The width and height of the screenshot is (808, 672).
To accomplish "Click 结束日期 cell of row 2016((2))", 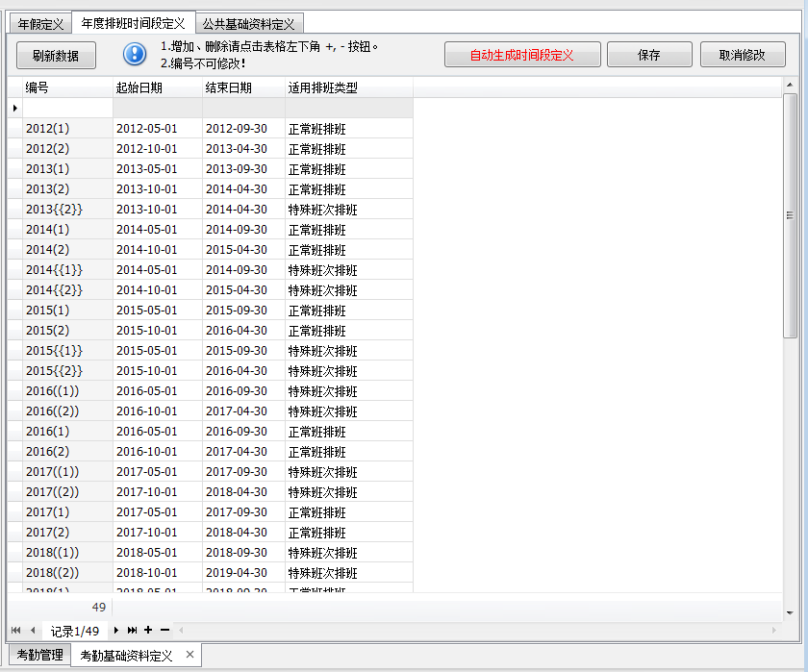I will click(243, 411).
